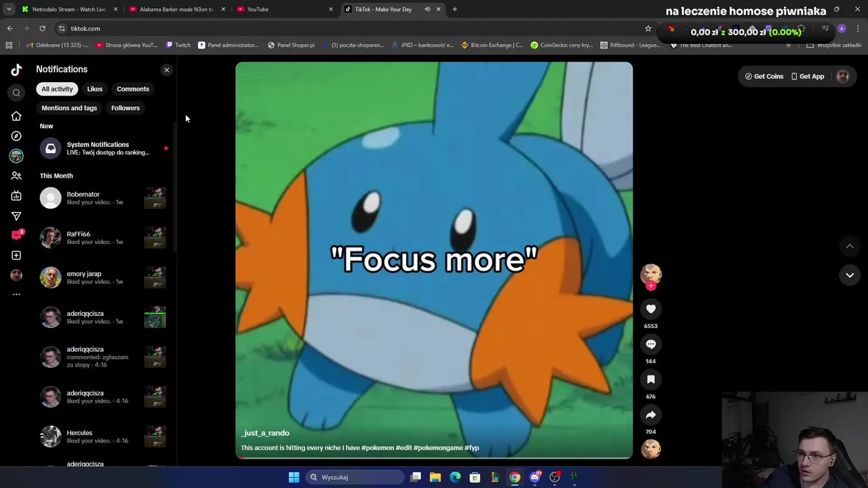Open TikTok search in sidebar

tap(16, 93)
